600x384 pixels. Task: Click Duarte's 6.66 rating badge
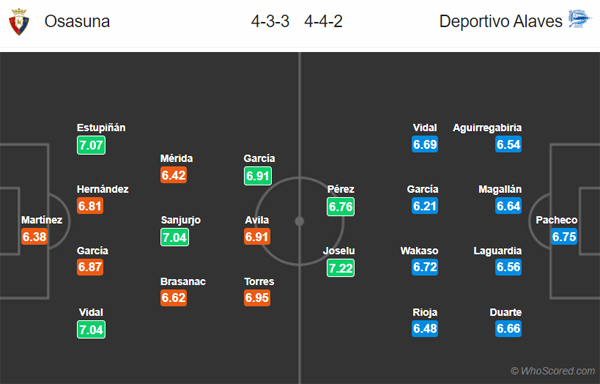point(509,328)
